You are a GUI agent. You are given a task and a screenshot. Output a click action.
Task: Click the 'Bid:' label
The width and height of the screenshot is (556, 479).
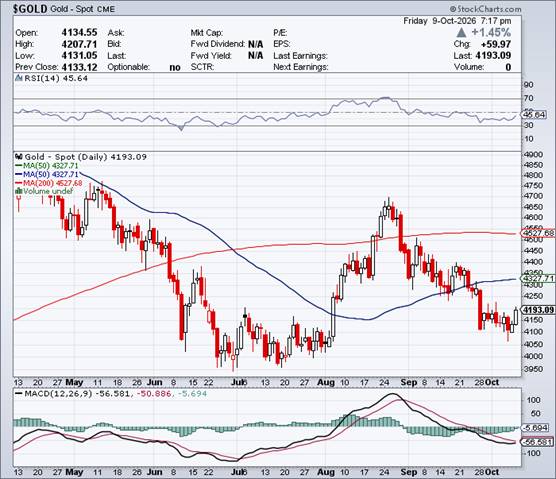pyautogui.click(x=115, y=44)
